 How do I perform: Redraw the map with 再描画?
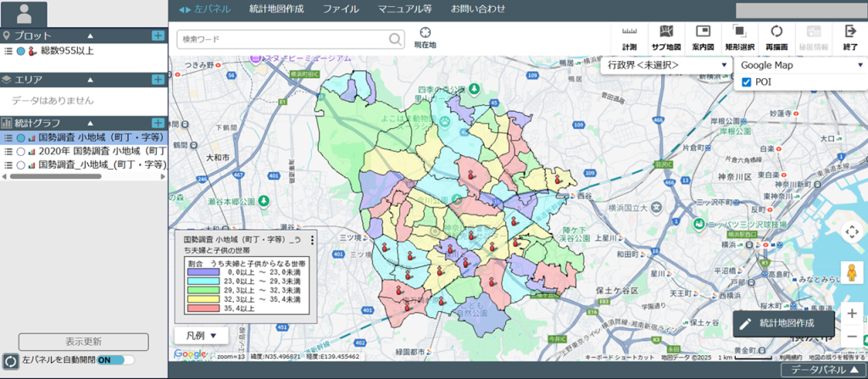776,36
